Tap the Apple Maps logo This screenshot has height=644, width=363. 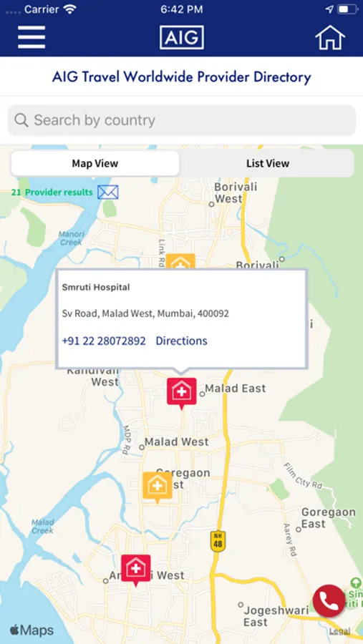32,630
